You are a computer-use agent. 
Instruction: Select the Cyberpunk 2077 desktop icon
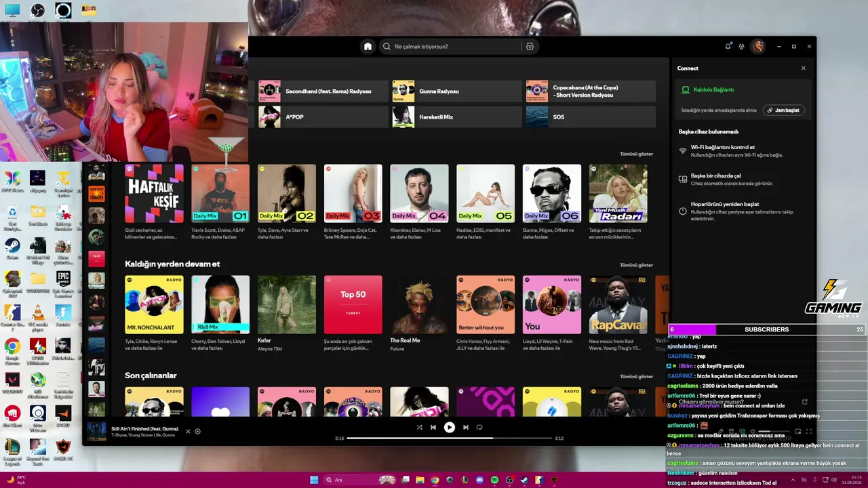coord(12,284)
